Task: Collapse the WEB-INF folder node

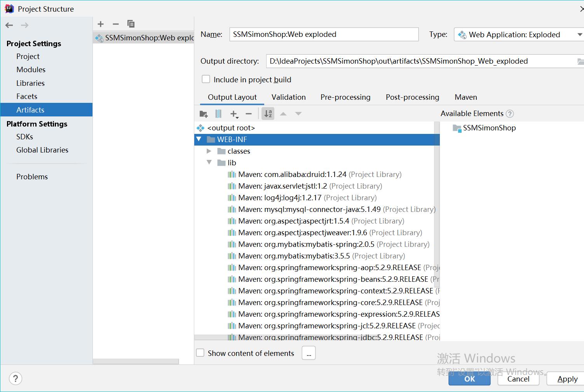Action: [199, 139]
